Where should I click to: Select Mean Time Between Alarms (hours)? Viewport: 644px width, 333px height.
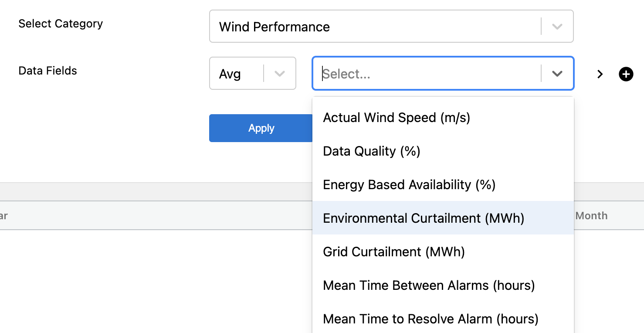pos(429,285)
